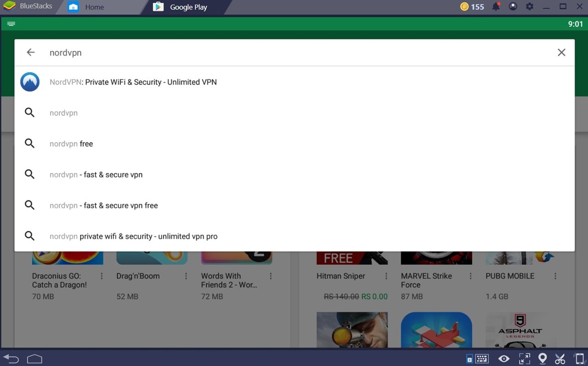588x366 pixels.
Task: Open more options for Hitman Sniper
Action: [386, 276]
